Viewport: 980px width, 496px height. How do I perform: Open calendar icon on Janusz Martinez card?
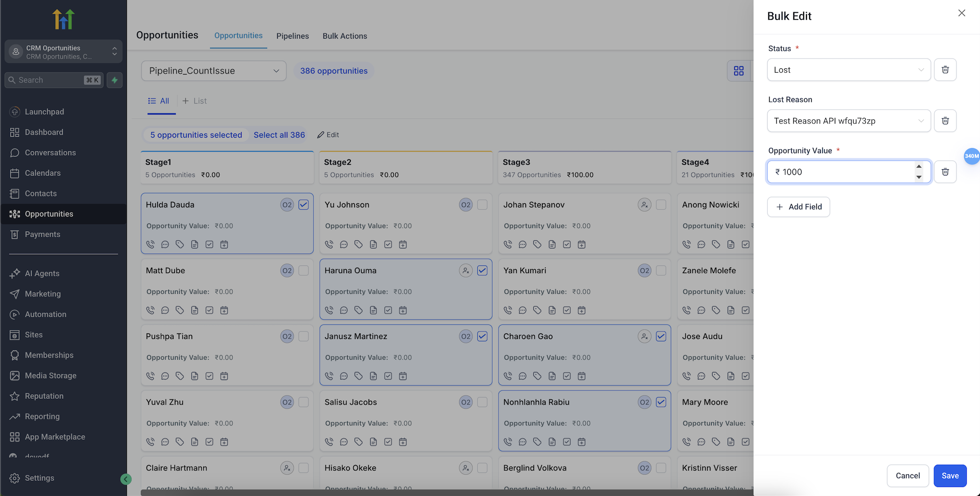pos(403,376)
